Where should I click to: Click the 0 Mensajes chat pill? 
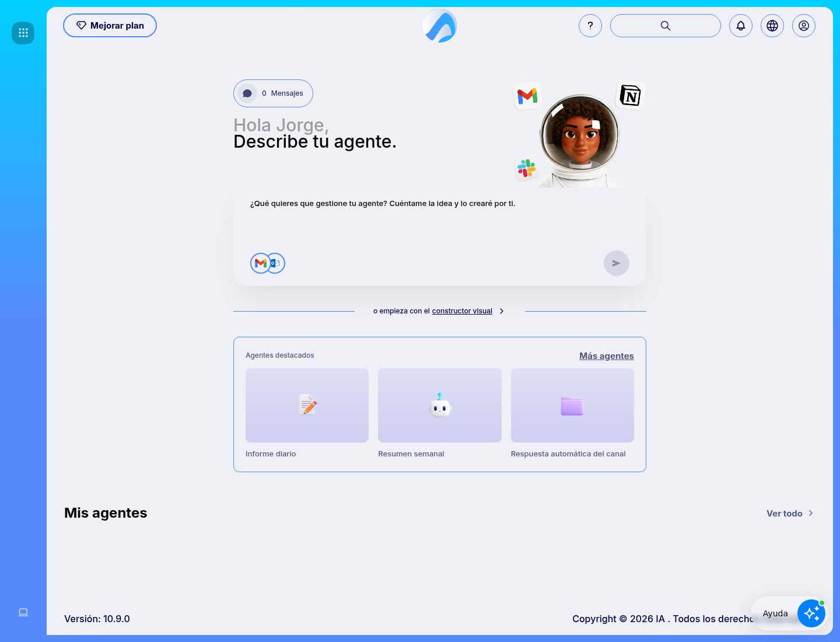tap(273, 93)
